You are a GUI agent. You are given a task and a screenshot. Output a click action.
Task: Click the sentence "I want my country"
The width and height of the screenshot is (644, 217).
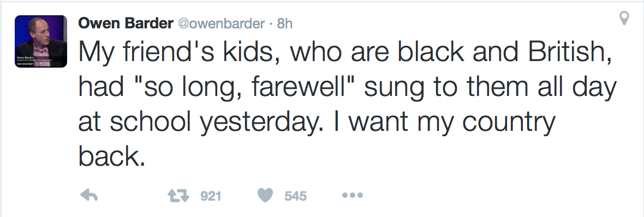(444, 122)
